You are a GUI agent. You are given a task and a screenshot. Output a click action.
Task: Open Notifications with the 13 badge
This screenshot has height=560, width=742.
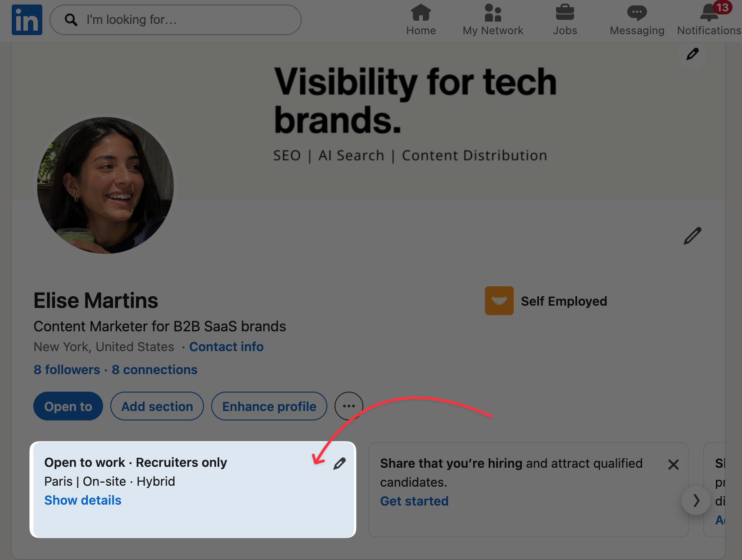pyautogui.click(x=709, y=20)
